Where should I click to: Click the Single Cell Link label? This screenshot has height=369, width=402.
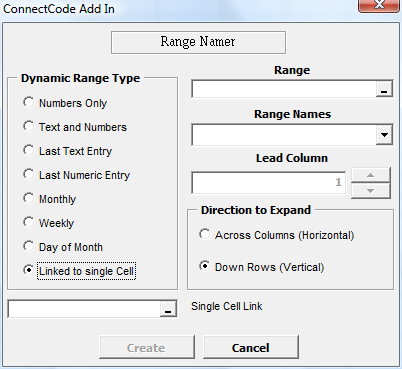[227, 306]
